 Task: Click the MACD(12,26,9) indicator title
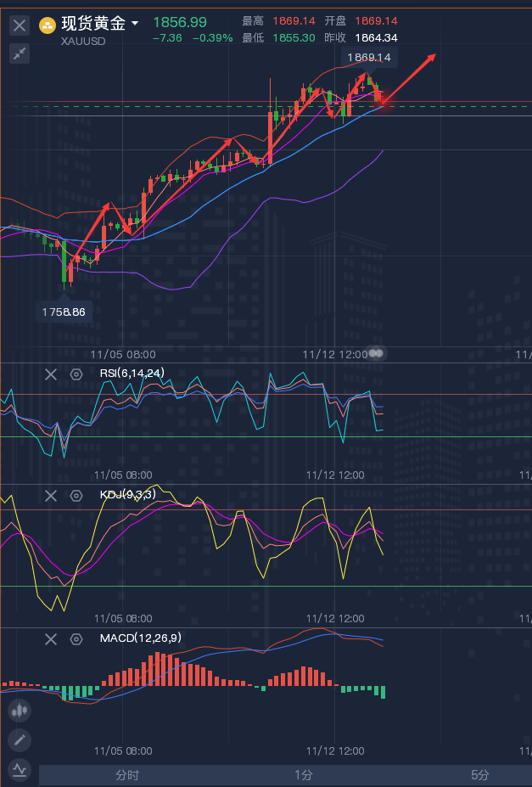pyautogui.click(x=140, y=638)
